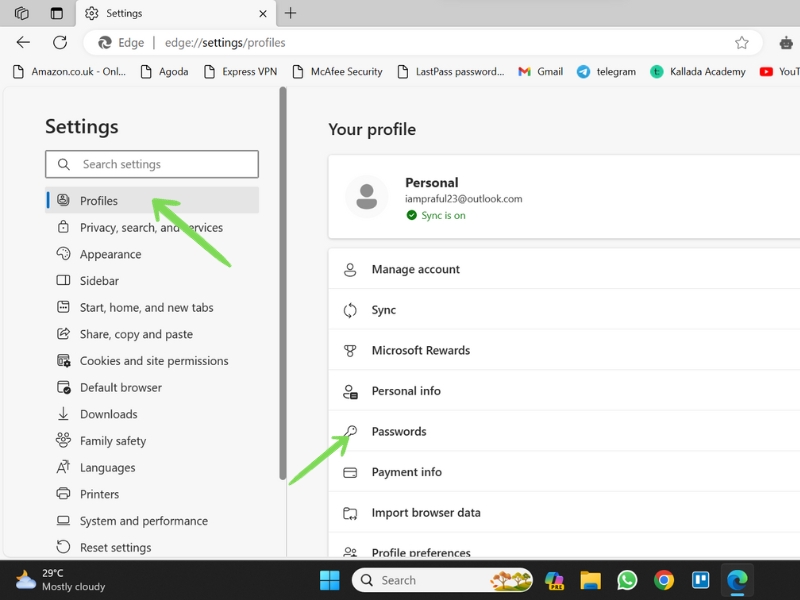Viewport: 800px width, 600px height.
Task: Open Microsoft Rewards settings
Action: [564, 351]
